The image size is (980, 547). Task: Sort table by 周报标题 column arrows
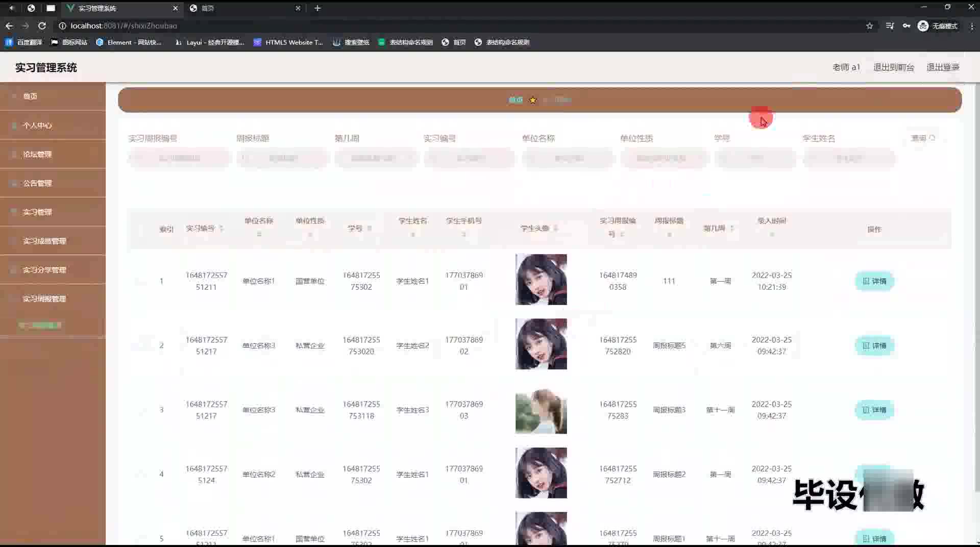[x=669, y=234]
